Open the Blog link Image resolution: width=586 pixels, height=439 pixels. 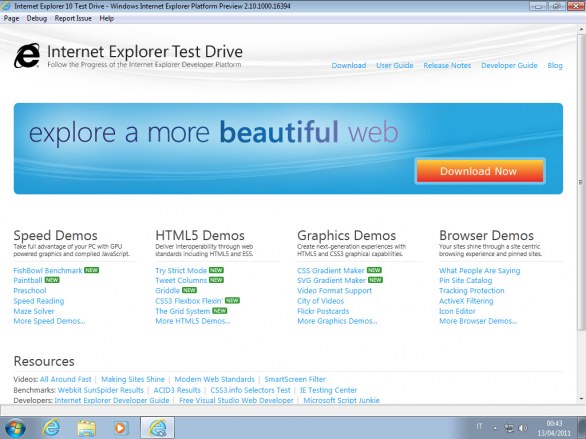(x=555, y=65)
